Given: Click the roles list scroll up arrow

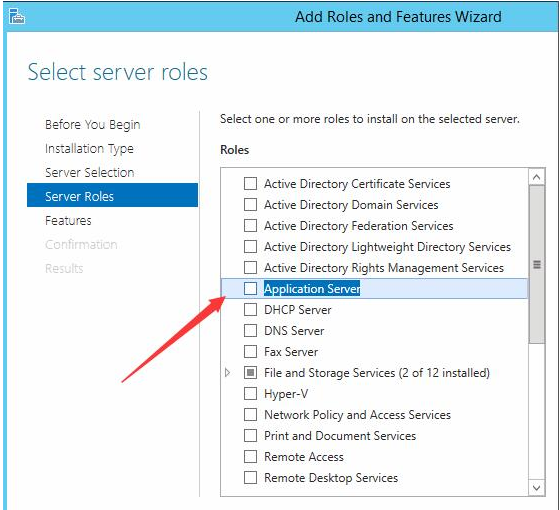Looking at the screenshot, I should [536, 177].
